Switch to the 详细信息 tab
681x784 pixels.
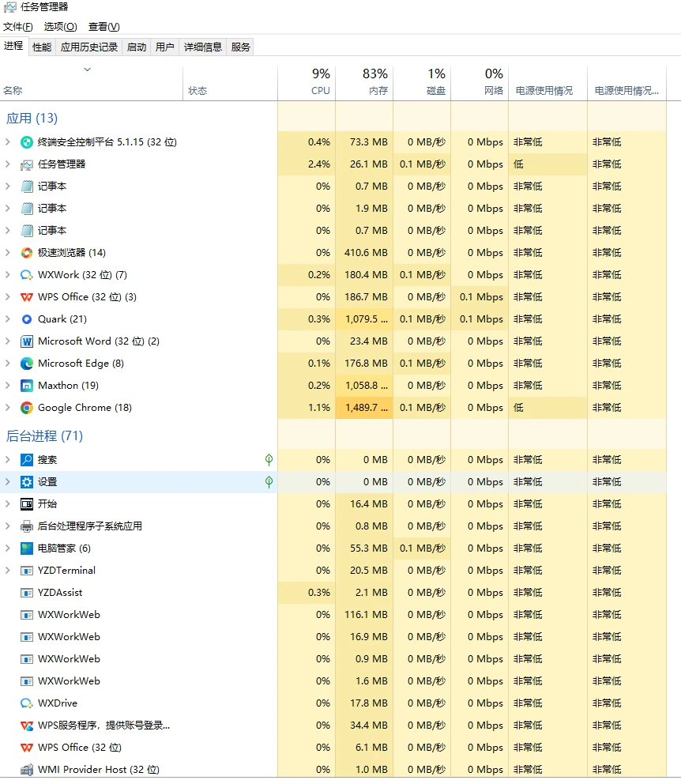203,47
